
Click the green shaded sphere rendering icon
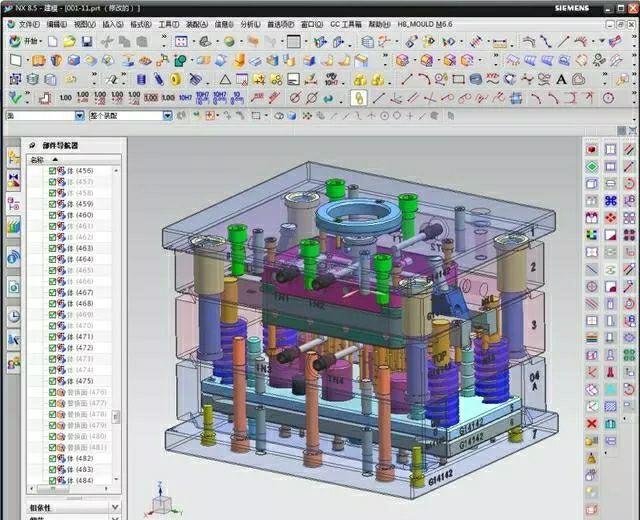229,41
